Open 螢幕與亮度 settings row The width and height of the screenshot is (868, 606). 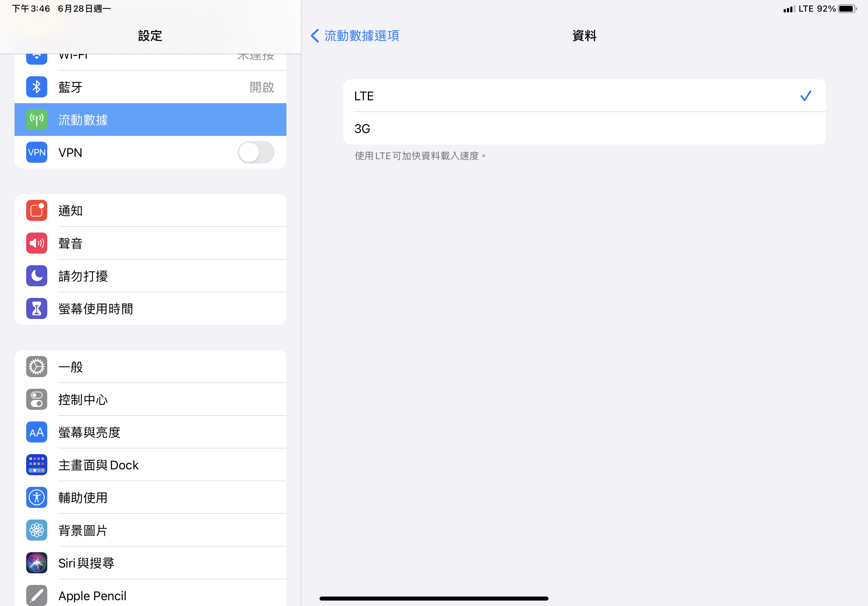150,432
